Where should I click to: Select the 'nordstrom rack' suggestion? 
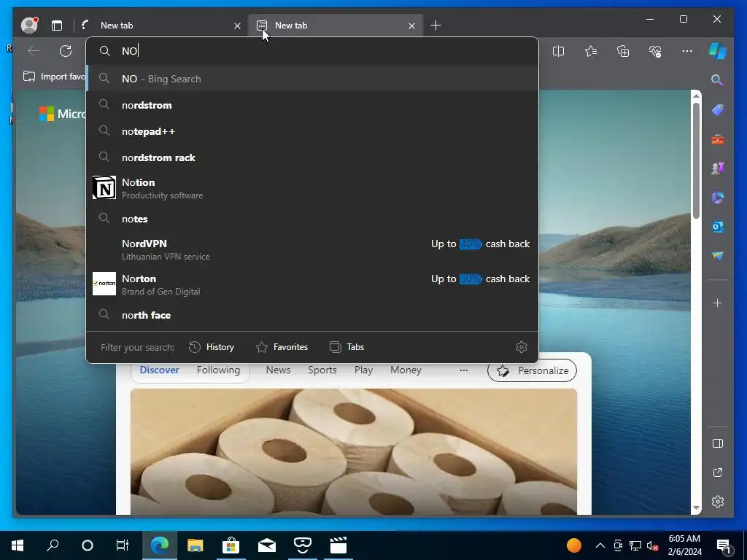tap(312, 157)
